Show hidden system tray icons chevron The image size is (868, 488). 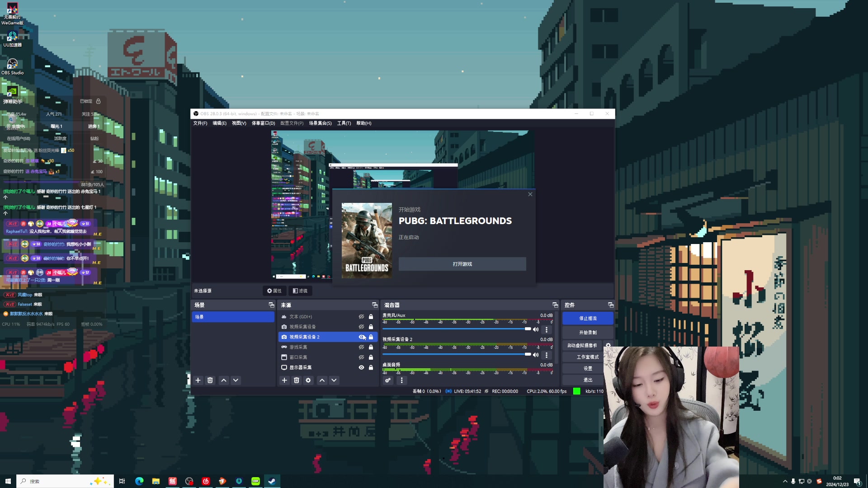pyautogui.click(x=785, y=481)
